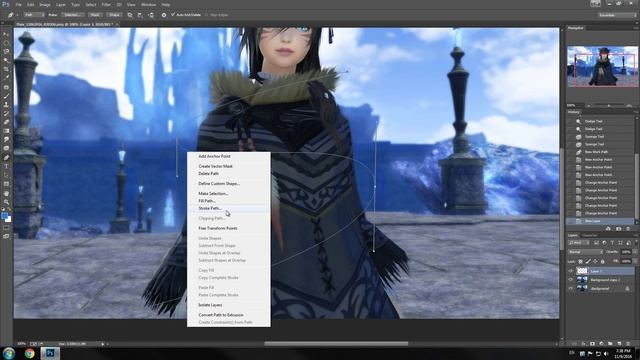This screenshot has width=640, height=360.
Task: Click the Shape button in options bar
Action: coord(114,15)
